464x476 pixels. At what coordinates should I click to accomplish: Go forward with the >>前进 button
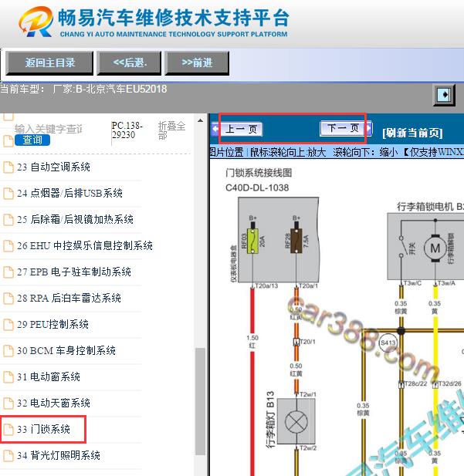click(197, 63)
